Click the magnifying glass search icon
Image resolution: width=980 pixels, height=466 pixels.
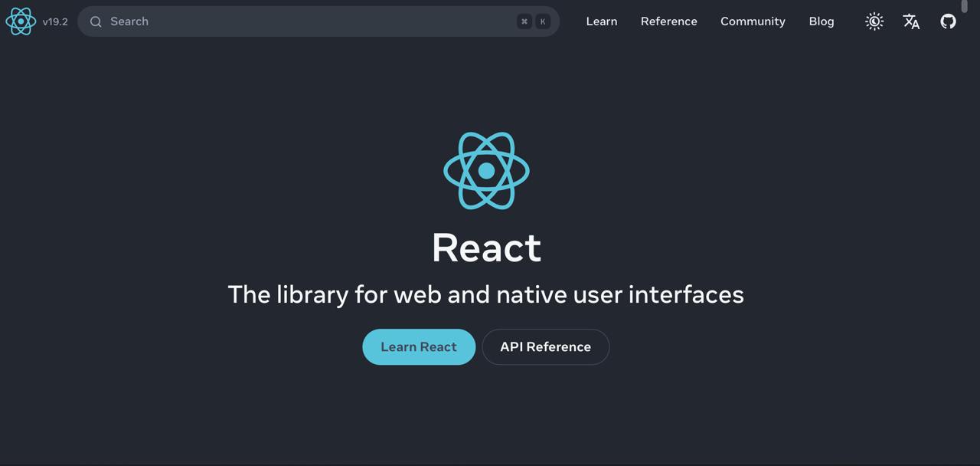[x=96, y=21]
